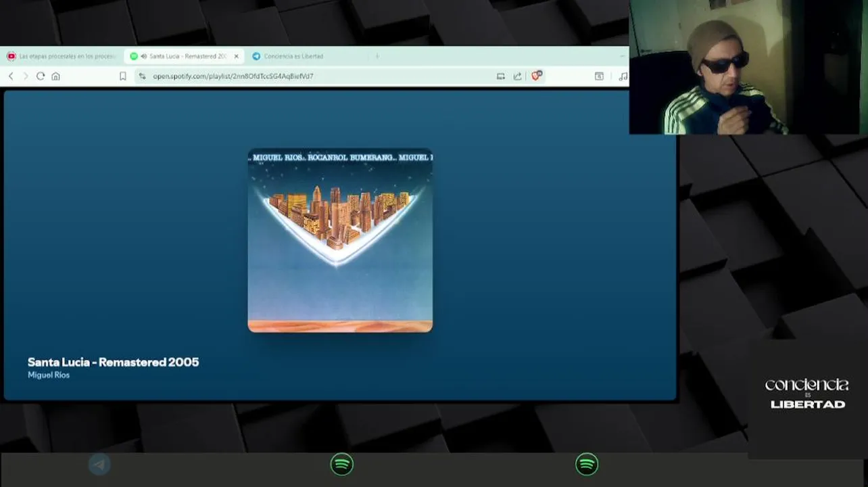Click the middle Spotify icon in bottom bar
Image resolution: width=868 pixels, height=487 pixels.
[342, 464]
